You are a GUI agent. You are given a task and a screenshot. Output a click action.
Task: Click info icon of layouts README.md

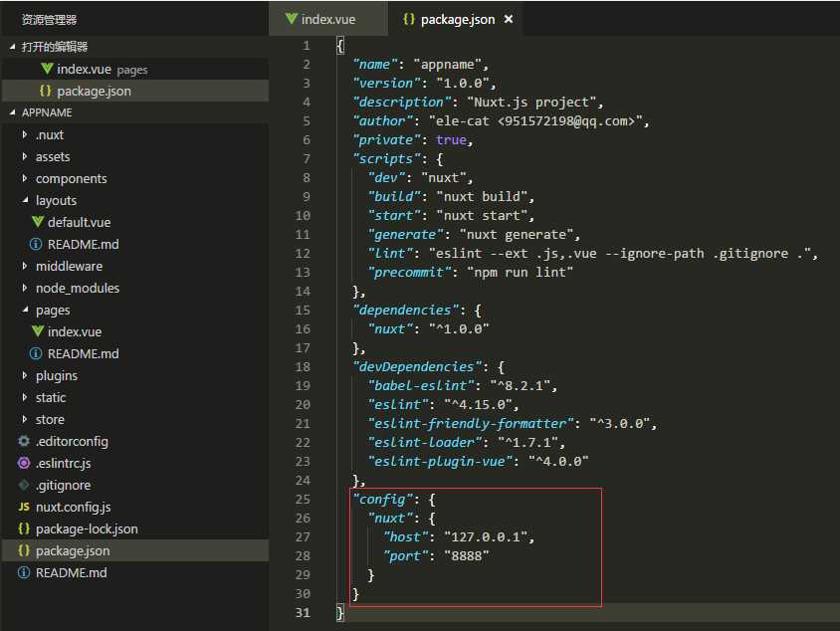click(36, 244)
